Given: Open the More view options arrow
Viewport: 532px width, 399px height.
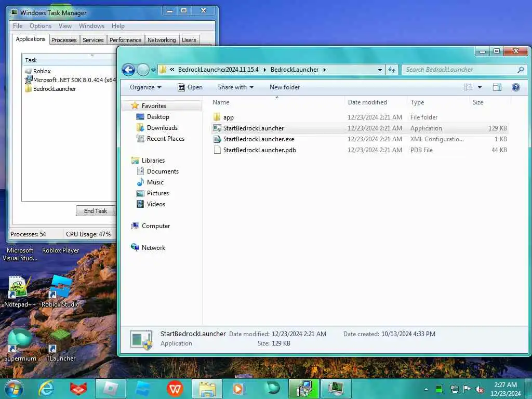Looking at the screenshot, I should coord(480,87).
